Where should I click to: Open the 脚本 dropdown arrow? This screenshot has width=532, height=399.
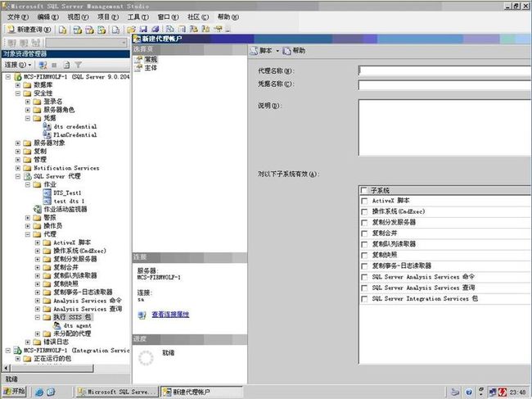(x=277, y=51)
